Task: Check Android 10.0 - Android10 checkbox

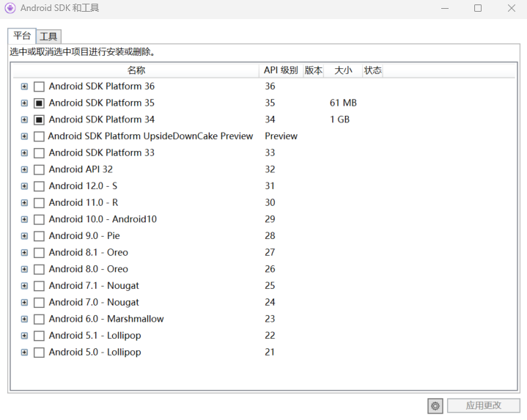Action: pyautogui.click(x=39, y=220)
